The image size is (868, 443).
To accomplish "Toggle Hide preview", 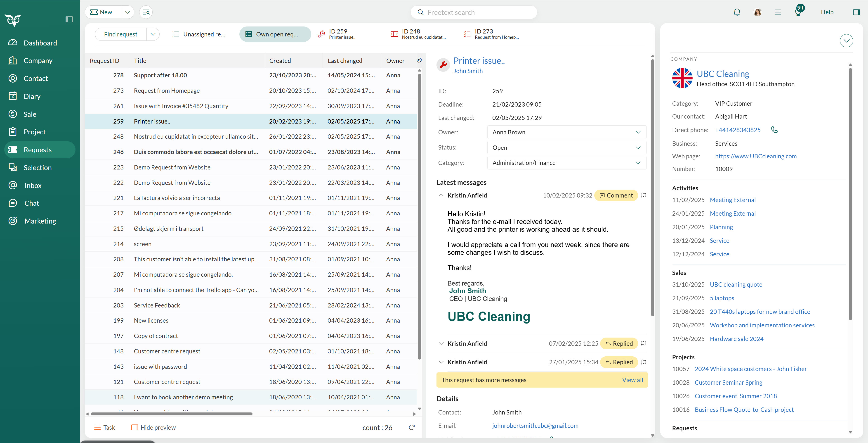I will [x=153, y=427].
